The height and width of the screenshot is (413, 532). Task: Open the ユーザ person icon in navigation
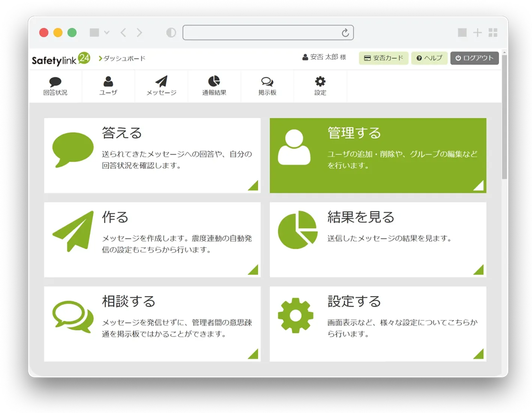tap(108, 81)
